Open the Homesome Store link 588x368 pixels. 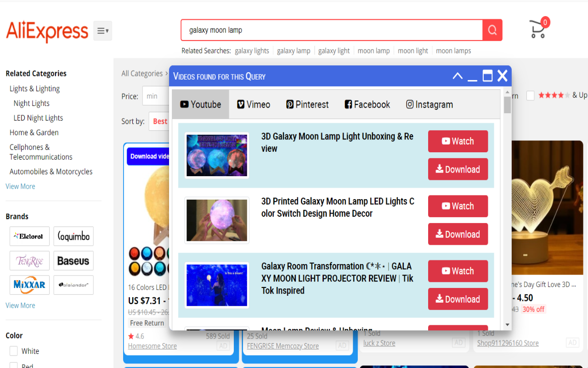152,345
